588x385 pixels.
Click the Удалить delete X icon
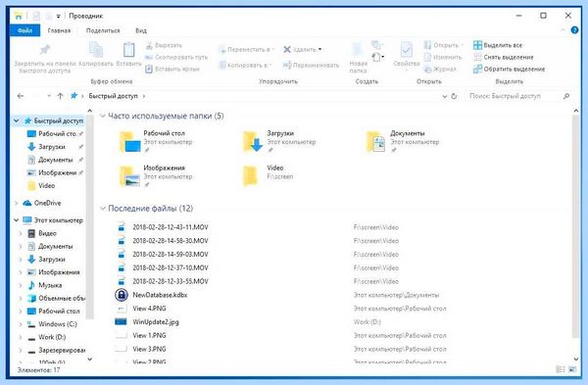(287, 50)
